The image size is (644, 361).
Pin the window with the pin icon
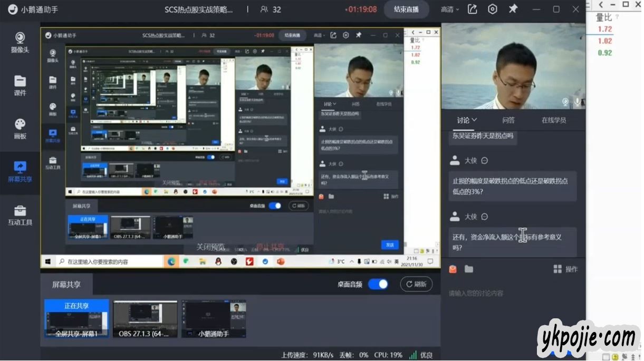pos(513,9)
